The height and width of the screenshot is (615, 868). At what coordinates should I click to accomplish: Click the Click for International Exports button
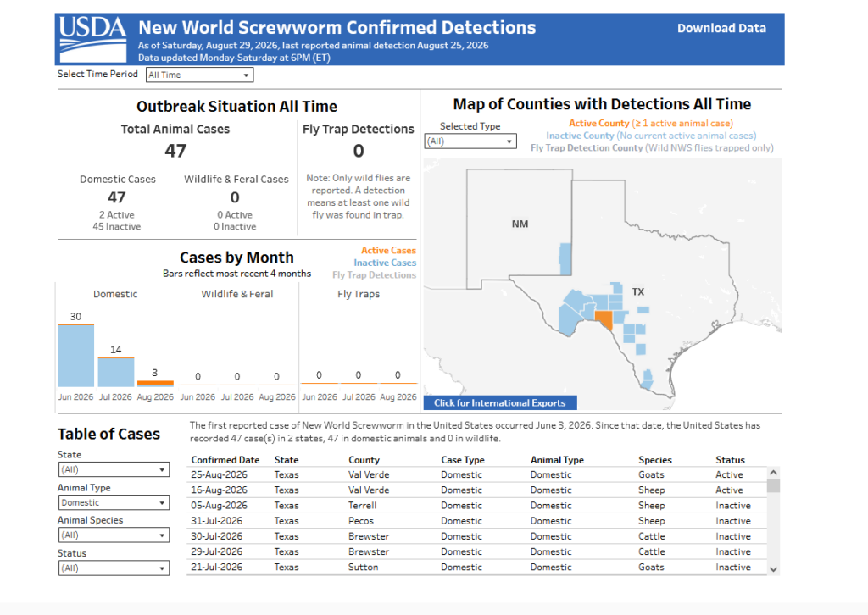pos(500,402)
